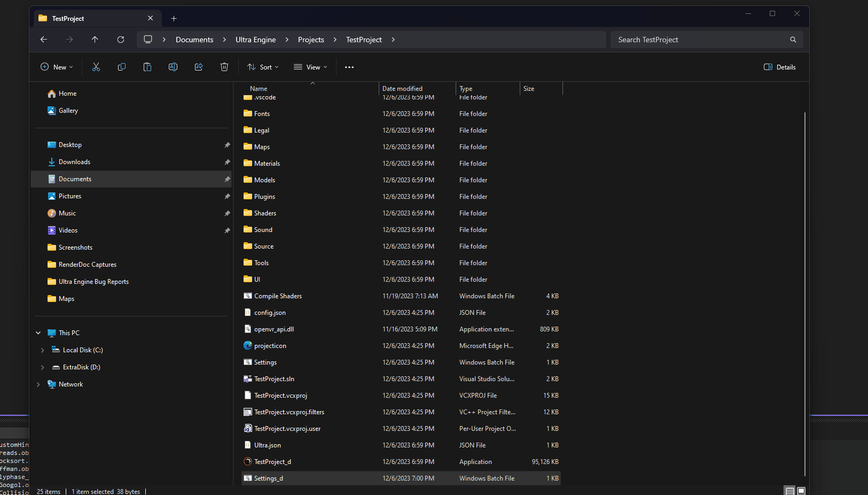Go back with the Back arrow
The width and height of the screenshot is (868, 495).
[x=43, y=39]
